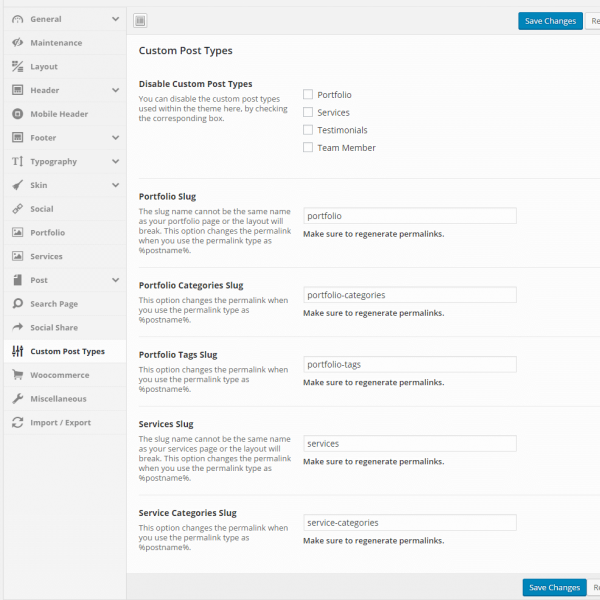Viewport: 600px width, 600px height.
Task: Enable the Services disable checkbox
Action: pos(308,112)
